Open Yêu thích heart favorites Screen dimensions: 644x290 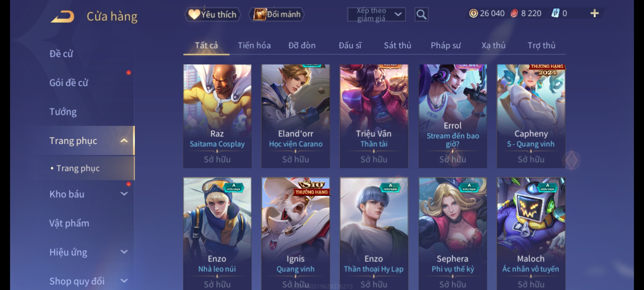213,14
